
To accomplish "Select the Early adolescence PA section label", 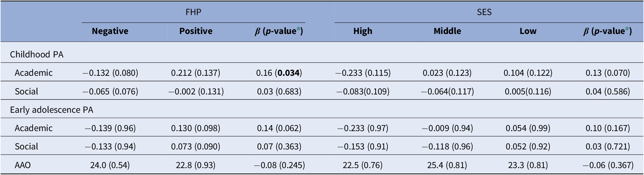I will pyautogui.click(x=51, y=110).
